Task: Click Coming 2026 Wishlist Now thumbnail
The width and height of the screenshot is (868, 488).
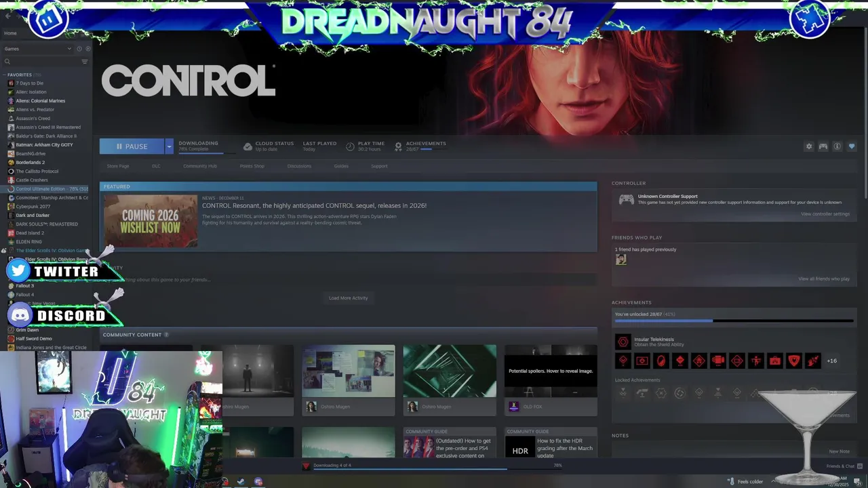Action: click(151, 221)
